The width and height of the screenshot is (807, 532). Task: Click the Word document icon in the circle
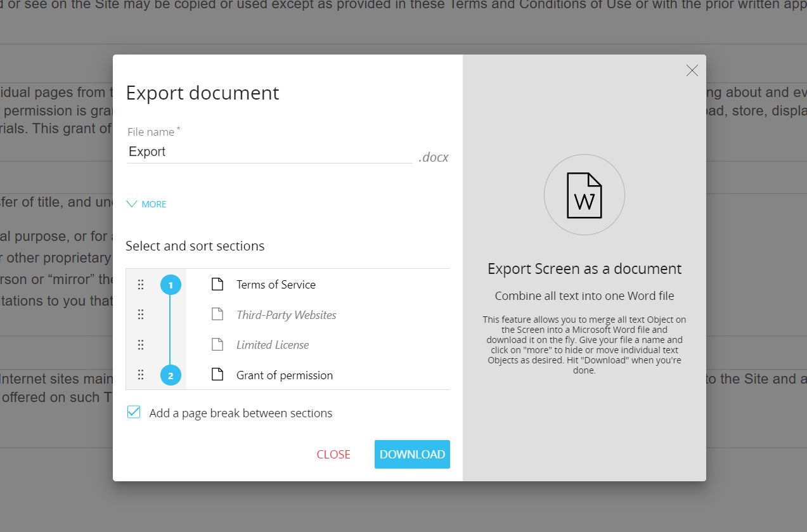click(584, 195)
